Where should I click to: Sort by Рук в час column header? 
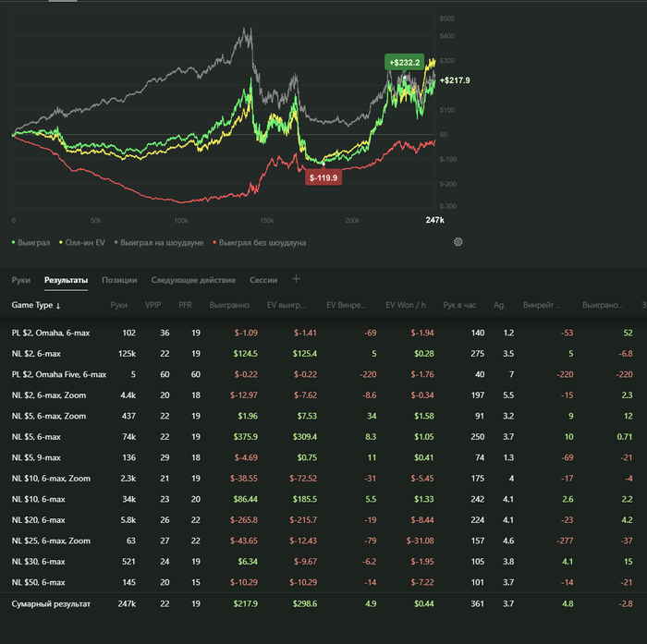459,305
